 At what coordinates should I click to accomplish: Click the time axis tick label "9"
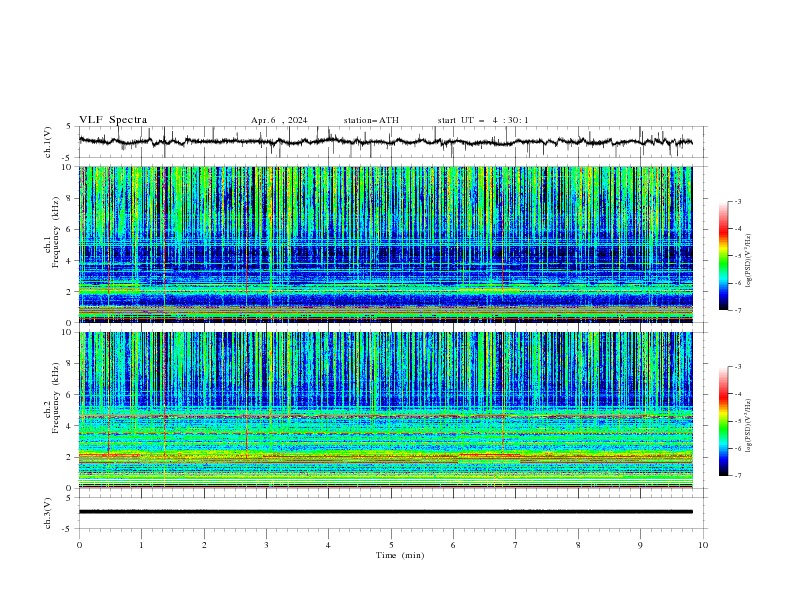(640, 545)
